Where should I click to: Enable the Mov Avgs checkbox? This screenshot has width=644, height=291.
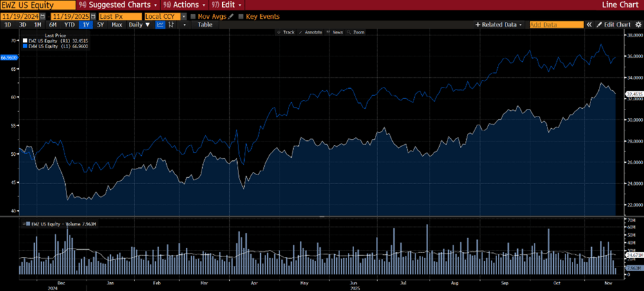(193, 15)
